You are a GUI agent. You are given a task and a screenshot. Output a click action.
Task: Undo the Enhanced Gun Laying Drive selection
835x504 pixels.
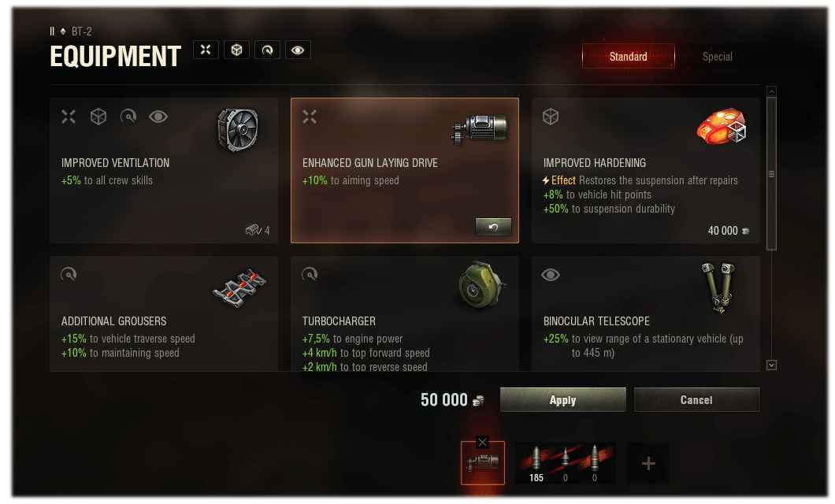(493, 227)
